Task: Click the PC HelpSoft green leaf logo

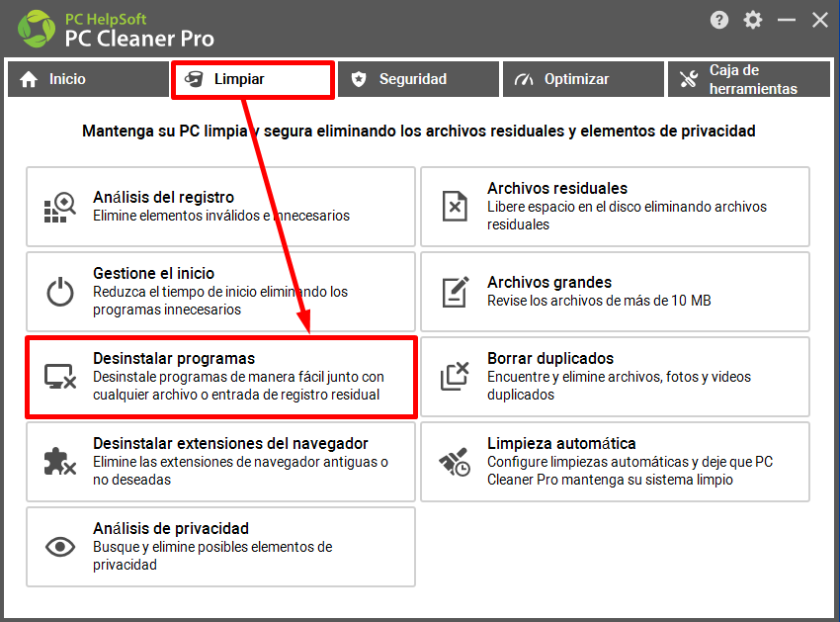Action: coord(37,29)
